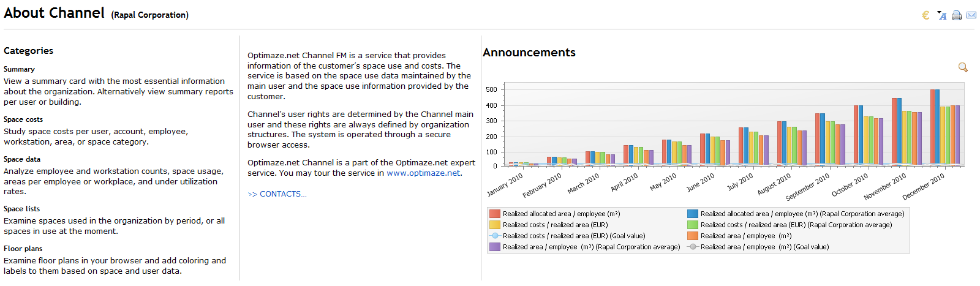Click the printer icon to print page
The image size is (980, 286).
tap(957, 15)
